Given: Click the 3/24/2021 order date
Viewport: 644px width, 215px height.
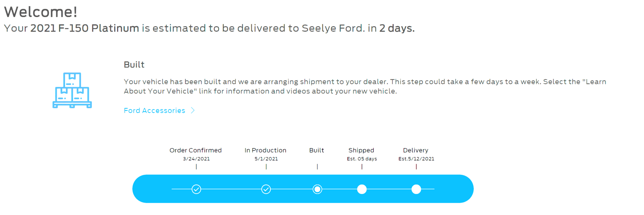Looking at the screenshot, I should click(196, 159).
